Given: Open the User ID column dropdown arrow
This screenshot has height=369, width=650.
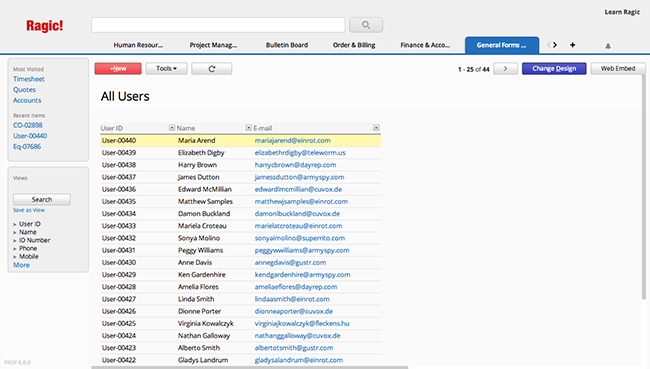Looking at the screenshot, I should tap(172, 128).
